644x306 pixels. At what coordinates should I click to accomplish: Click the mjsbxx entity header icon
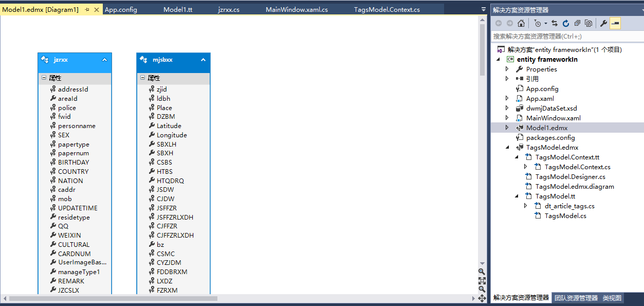(143, 60)
